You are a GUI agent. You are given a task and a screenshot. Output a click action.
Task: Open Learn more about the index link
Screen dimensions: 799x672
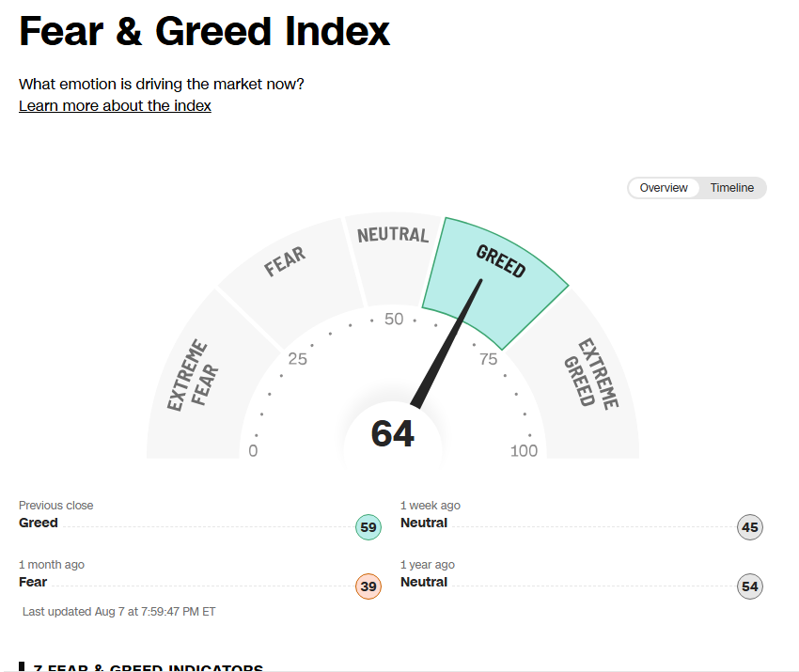(115, 105)
